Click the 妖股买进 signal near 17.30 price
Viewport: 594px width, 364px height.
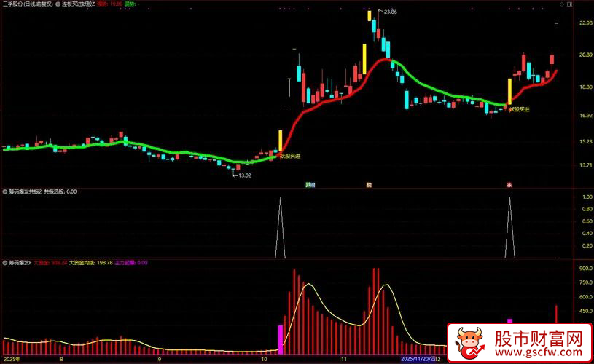coord(519,109)
